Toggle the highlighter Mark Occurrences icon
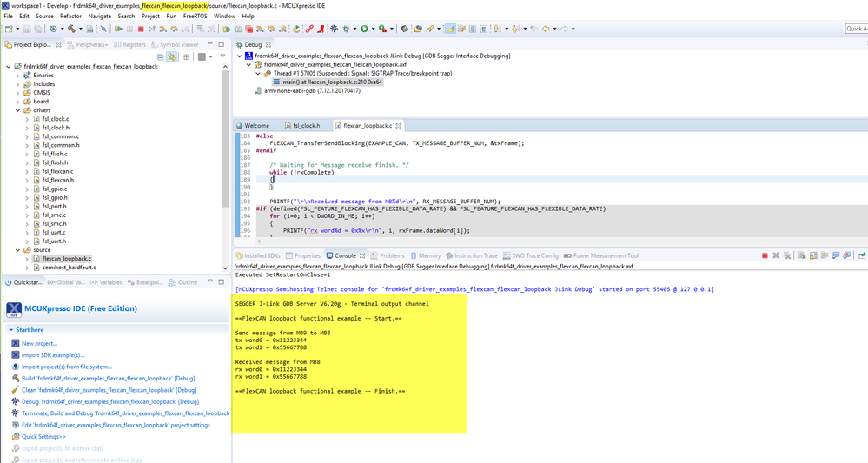868x463 pixels. coord(451,29)
